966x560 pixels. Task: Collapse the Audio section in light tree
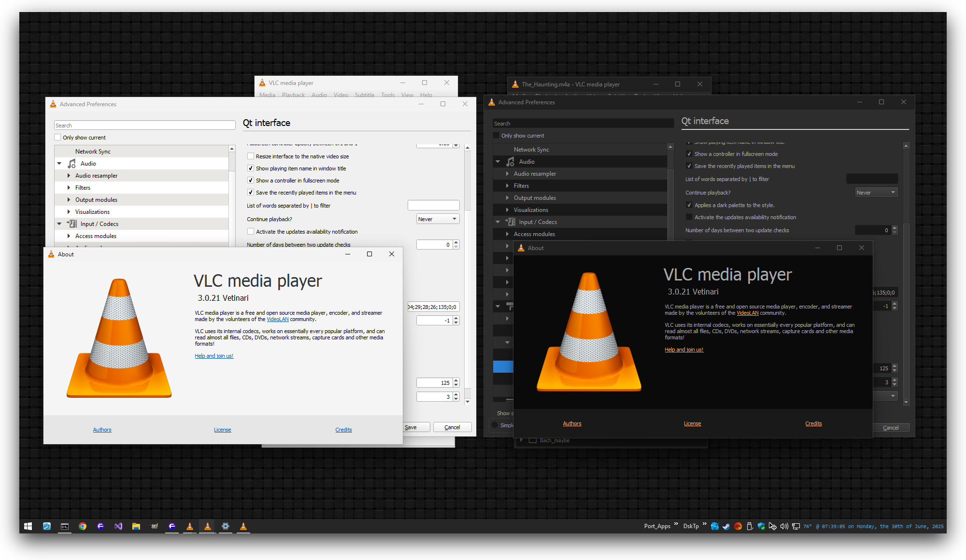click(59, 164)
